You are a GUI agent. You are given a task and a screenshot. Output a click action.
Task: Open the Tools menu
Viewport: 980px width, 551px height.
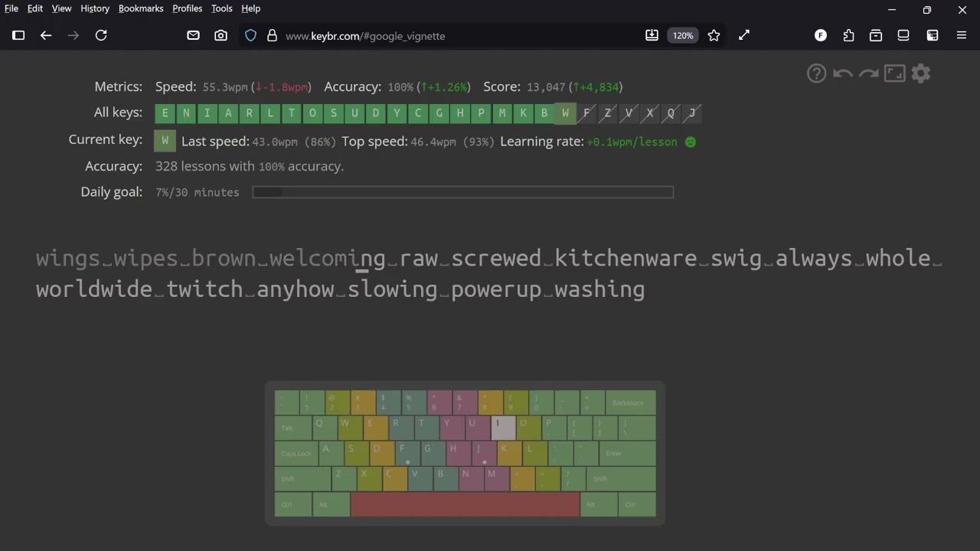point(222,8)
